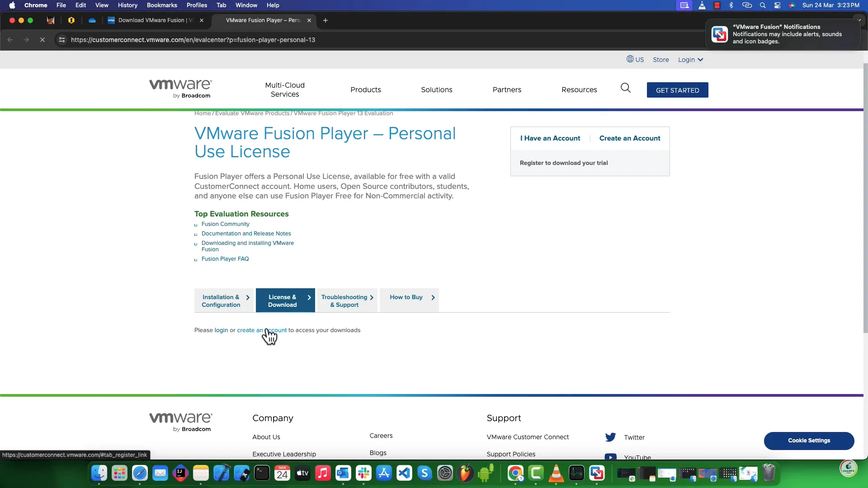Screen dimensions: 868x488
Task: Open Spotlight search in the menu bar
Action: 763,5
